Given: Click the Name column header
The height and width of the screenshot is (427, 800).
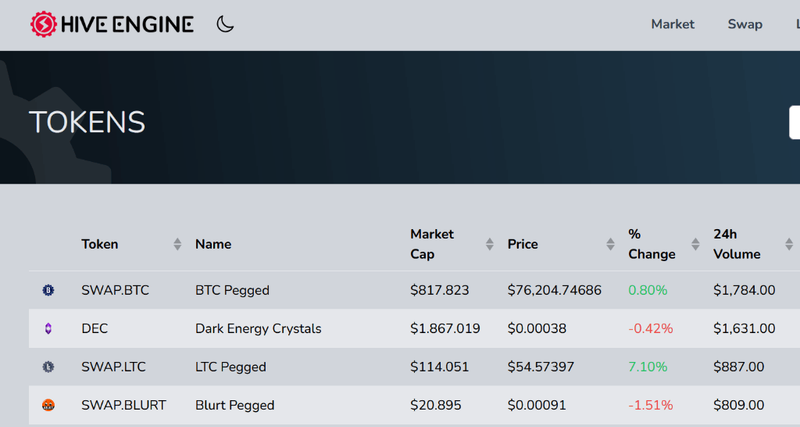Looking at the screenshot, I should [213, 244].
